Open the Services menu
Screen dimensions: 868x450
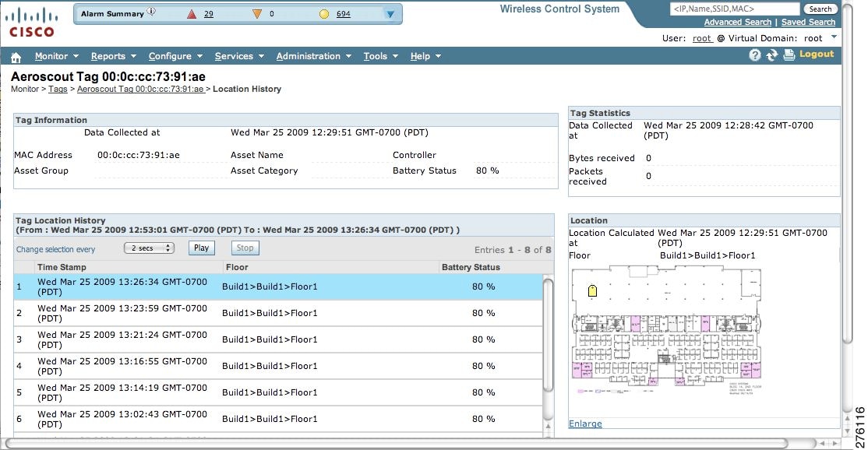pos(239,56)
